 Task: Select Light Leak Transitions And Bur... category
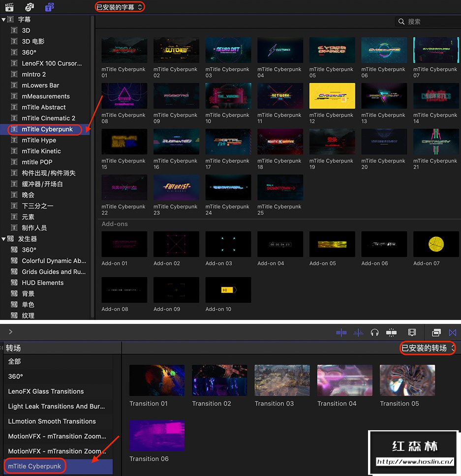tap(57, 406)
